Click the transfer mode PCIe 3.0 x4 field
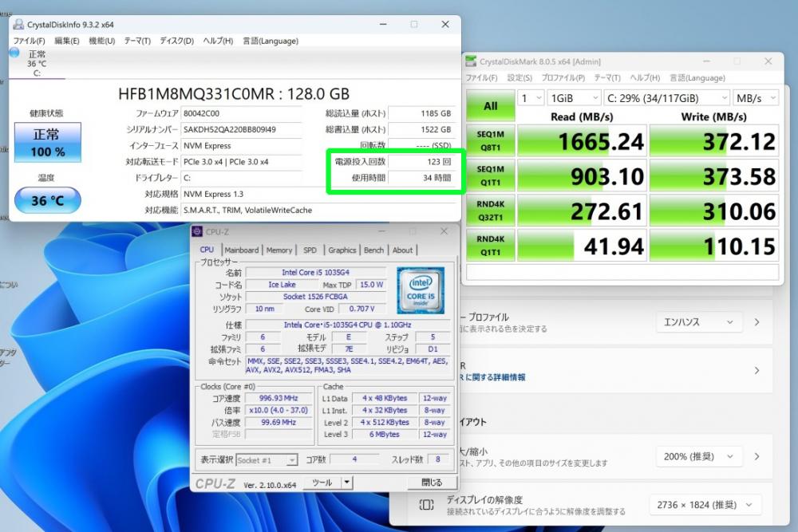The height and width of the screenshot is (532, 798). 241,162
